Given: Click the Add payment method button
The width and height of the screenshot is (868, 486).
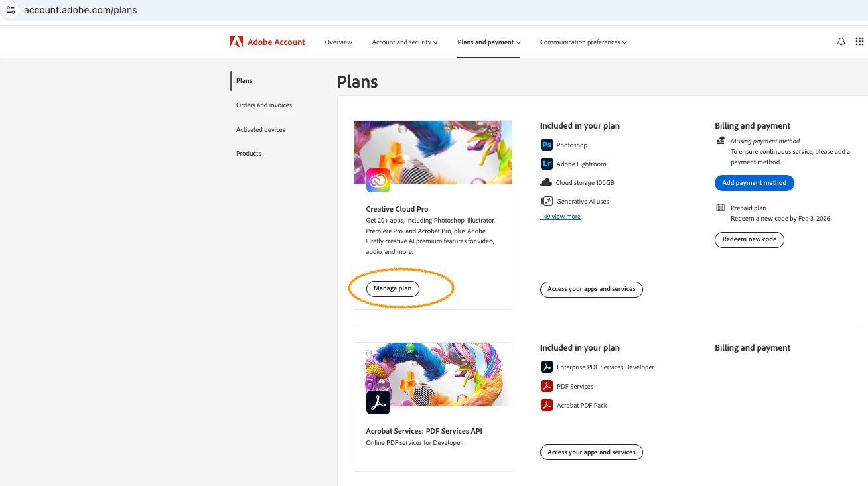Looking at the screenshot, I should (x=755, y=183).
